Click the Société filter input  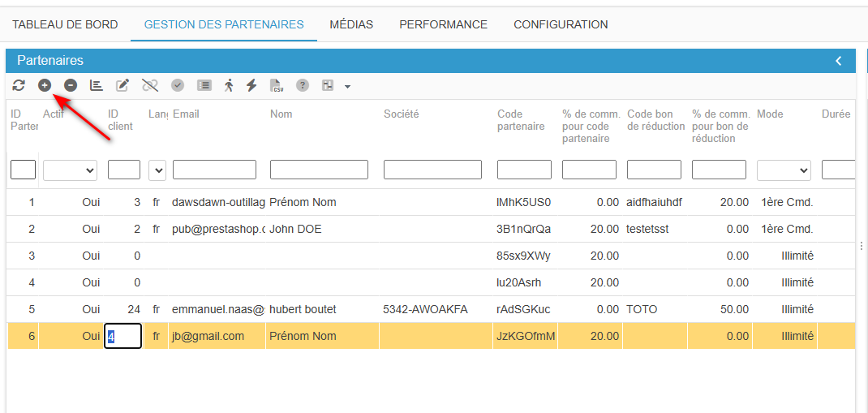[432, 170]
